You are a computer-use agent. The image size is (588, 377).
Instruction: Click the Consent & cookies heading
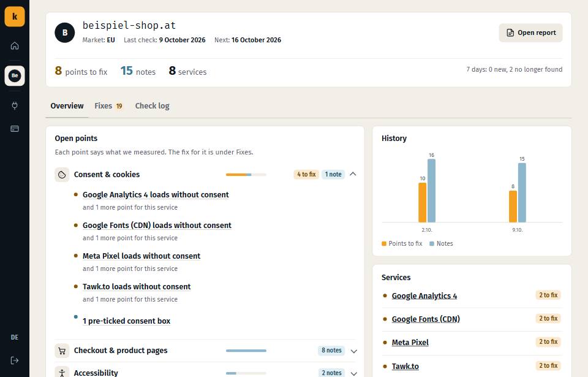point(107,175)
